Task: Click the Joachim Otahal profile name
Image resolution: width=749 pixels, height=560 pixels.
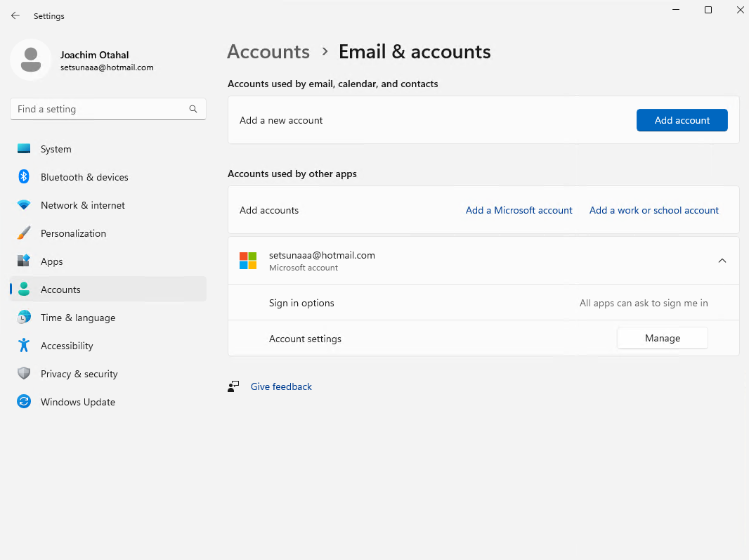Action: click(x=95, y=55)
